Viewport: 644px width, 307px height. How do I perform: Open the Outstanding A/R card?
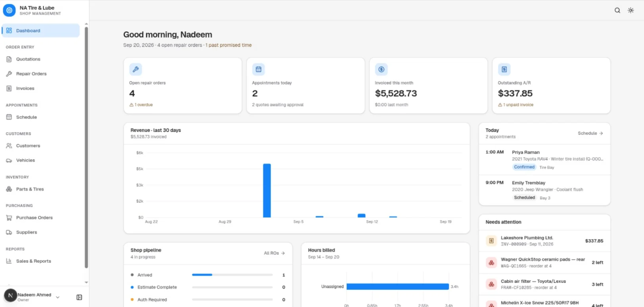[552, 86]
